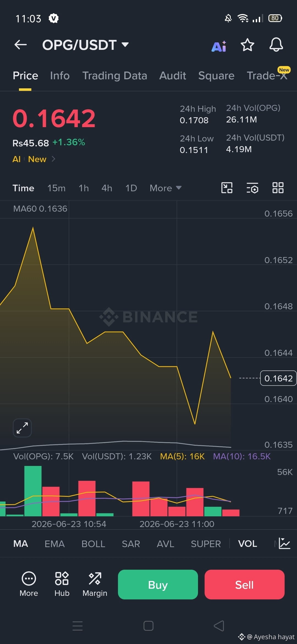Tap the 24h High value 0.1708
297x644 pixels.
click(x=194, y=120)
